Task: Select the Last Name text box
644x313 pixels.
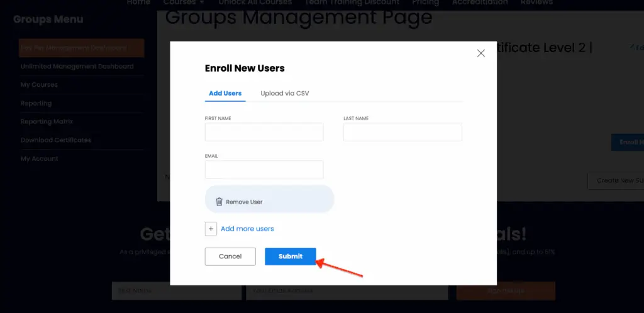Action: (x=402, y=132)
